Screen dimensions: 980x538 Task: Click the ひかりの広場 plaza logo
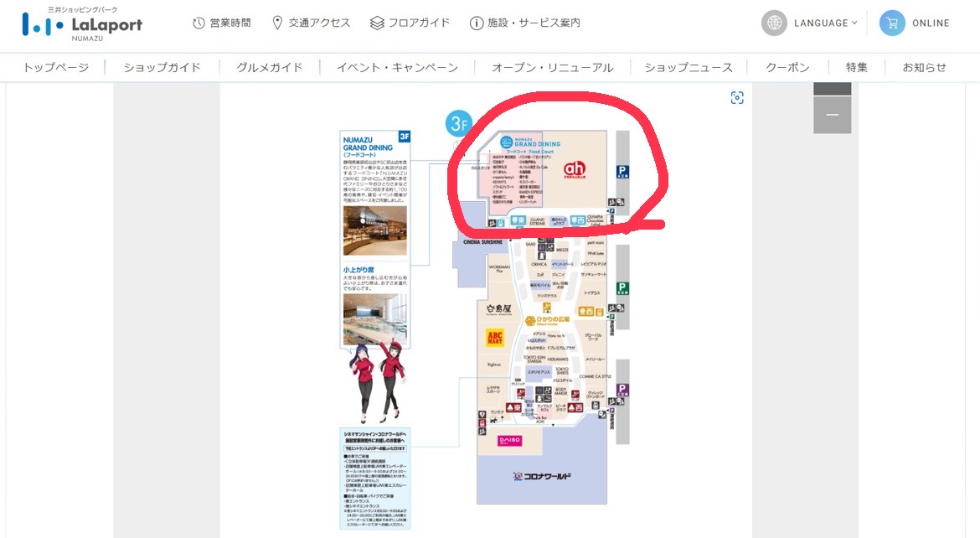[x=547, y=320]
